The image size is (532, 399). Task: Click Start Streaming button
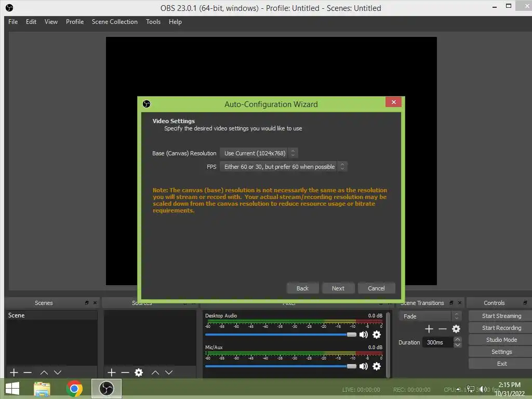click(x=501, y=316)
